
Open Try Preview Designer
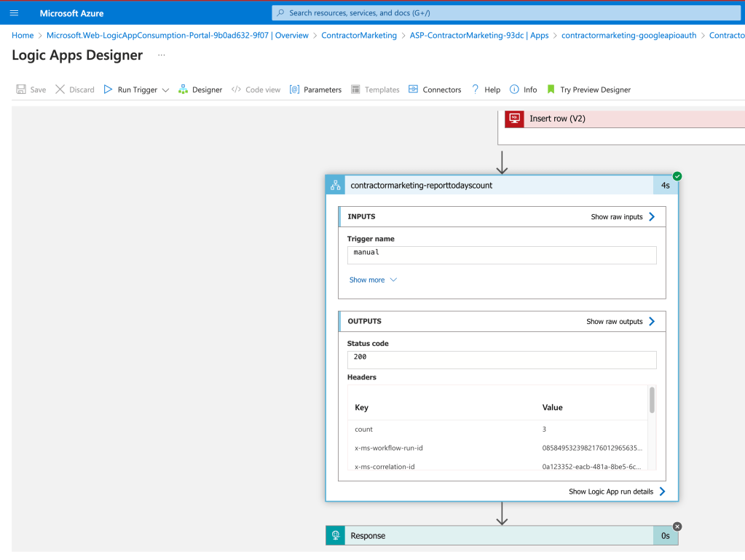tap(595, 90)
